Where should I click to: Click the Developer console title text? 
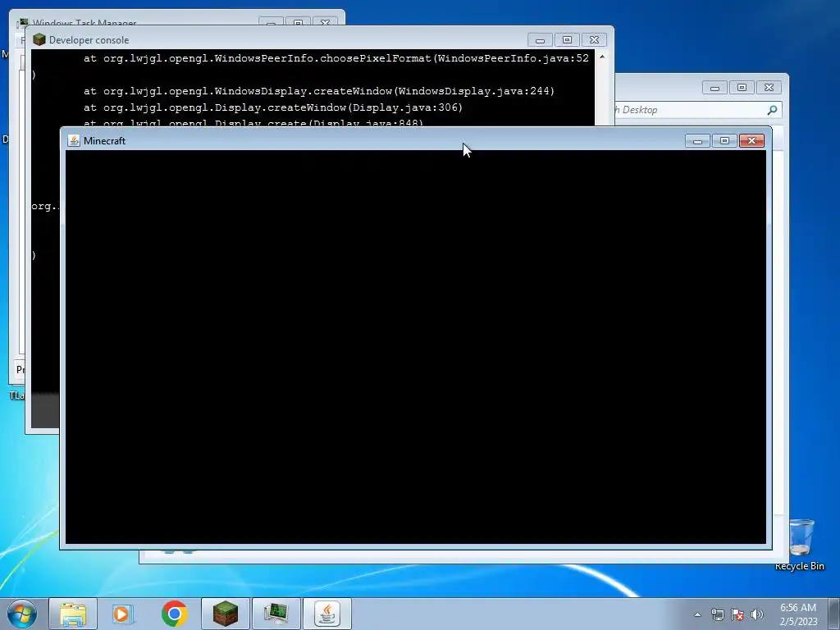(x=89, y=40)
